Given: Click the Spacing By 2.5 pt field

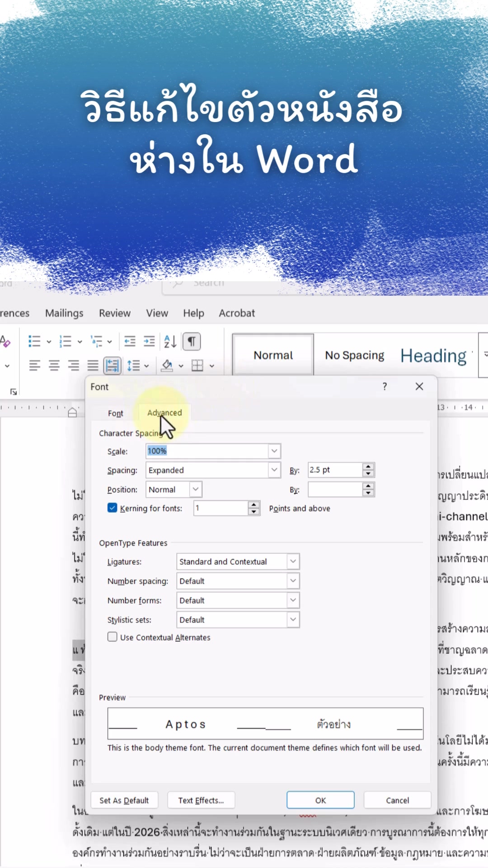Looking at the screenshot, I should pyautogui.click(x=335, y=470).
